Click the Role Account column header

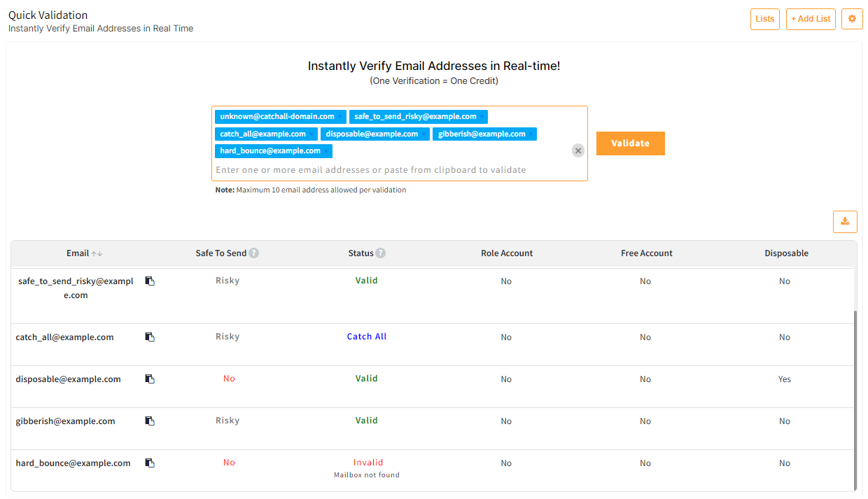coord(507,253)
